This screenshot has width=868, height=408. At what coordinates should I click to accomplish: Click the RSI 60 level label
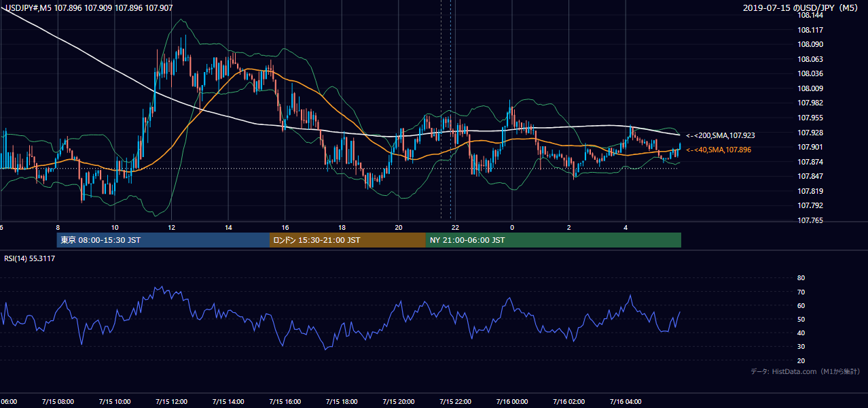[801, 305]
